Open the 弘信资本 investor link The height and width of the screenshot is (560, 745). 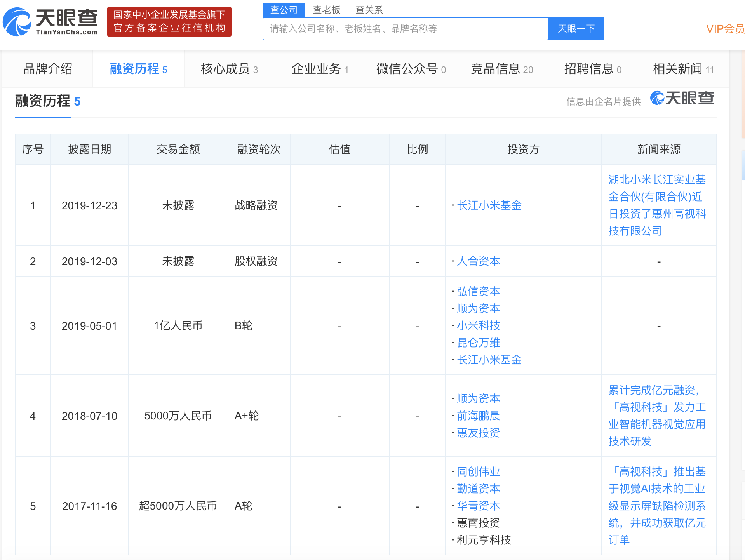point(478,291)
